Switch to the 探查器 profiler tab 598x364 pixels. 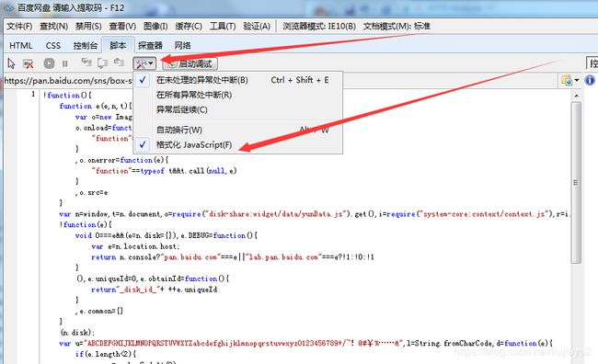[150, 46]
